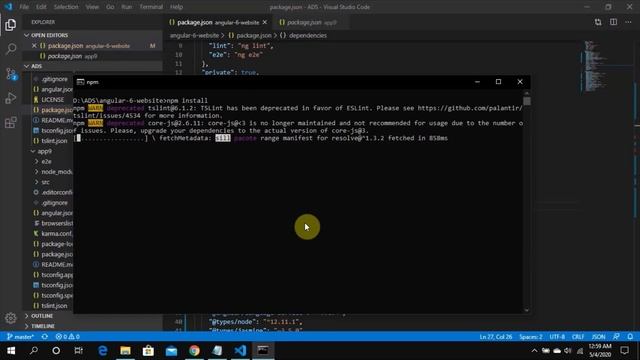Click Ln 27, Col 26 cursor position
The width and height of the screenshot is (640, 360).
[496, 337]
